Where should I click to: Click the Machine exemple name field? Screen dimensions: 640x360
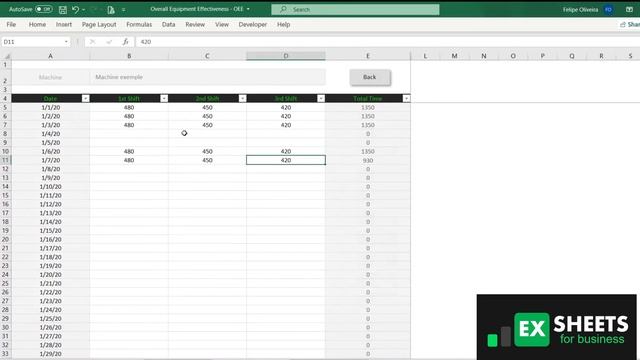pyautogui.click(x=207, y=77)
